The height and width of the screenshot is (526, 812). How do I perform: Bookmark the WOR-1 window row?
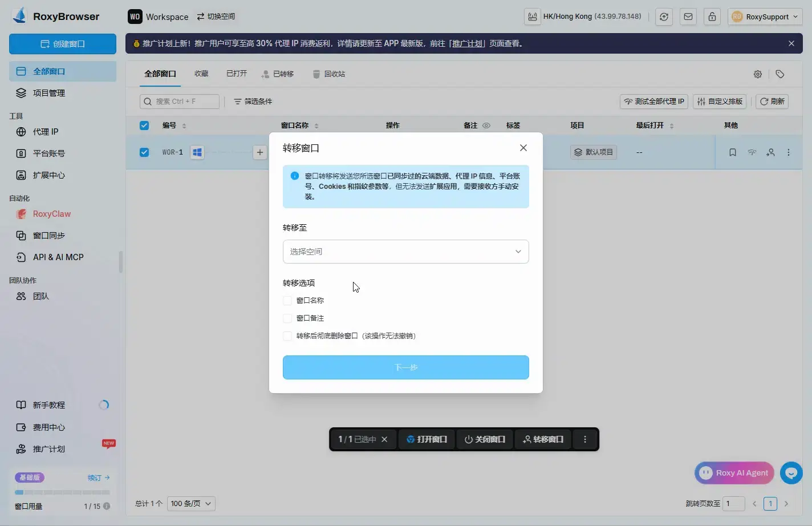[733, 152]
